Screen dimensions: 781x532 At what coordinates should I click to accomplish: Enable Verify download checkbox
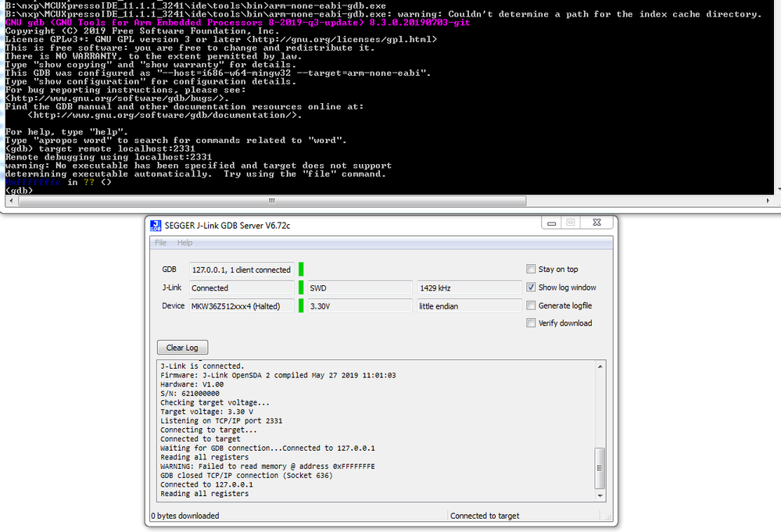pyautogui.click(x=531, y=323)
